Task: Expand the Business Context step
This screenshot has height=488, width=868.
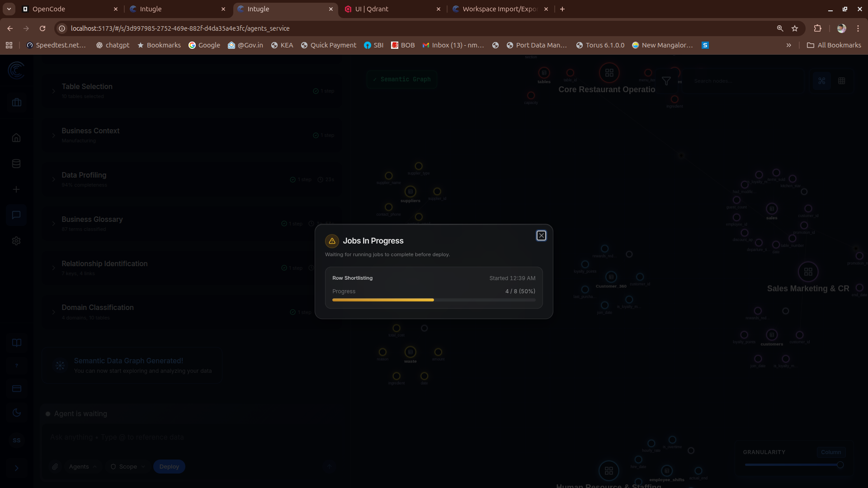Action: [53, 136]
